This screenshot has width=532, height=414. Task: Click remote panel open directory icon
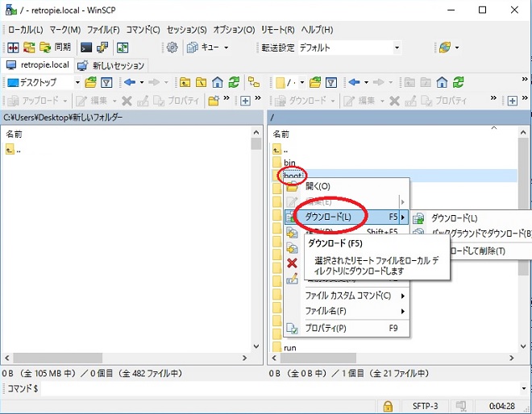(x=315, y=82)
